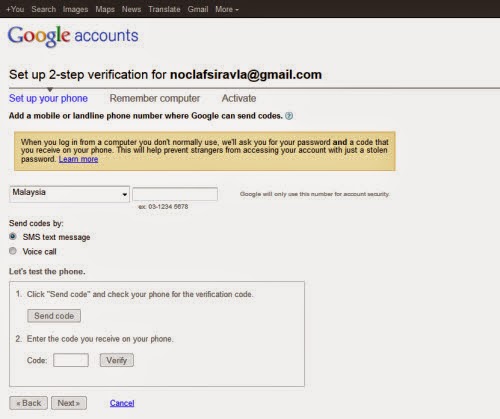Screen dimensions: 500x419
Task: Click the help question mark icon
Action: pyautogui.click(x=289, y=116)
